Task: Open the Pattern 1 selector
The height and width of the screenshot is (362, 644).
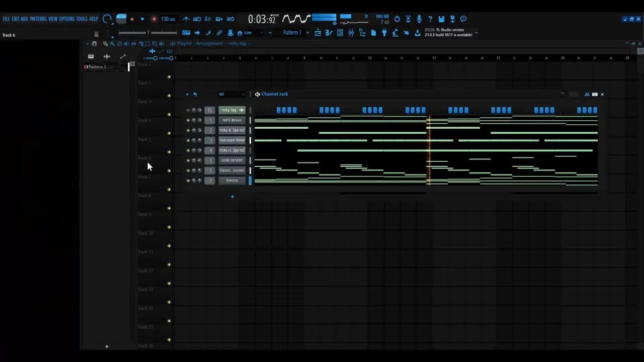Action: (292, 33)
